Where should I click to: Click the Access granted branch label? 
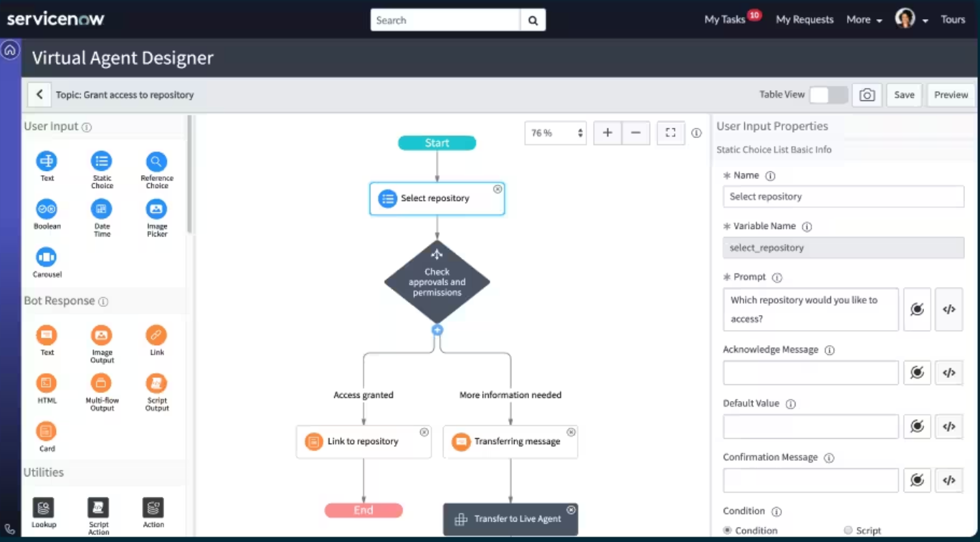(364, 395)
